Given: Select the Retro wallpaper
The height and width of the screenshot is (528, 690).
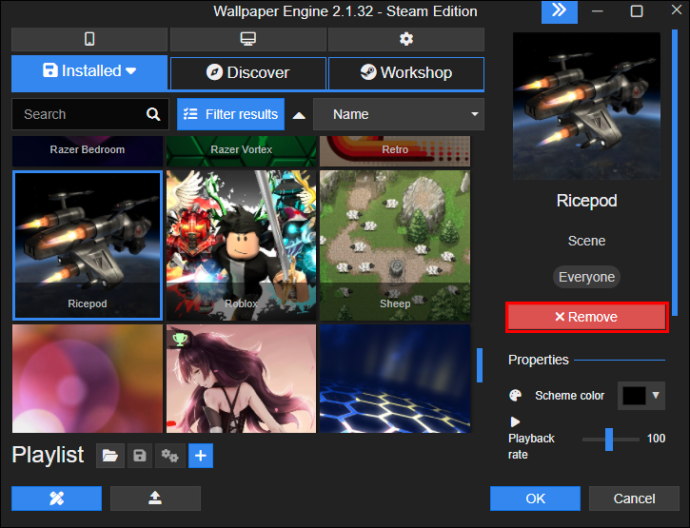Looking at the screenshot, I should (395, 151).
